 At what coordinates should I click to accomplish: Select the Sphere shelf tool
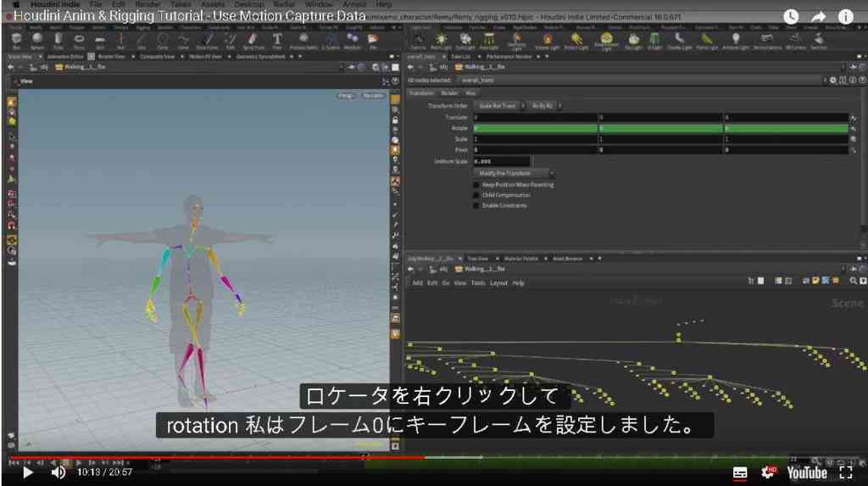pyautogui.click(x=37, y=41)
